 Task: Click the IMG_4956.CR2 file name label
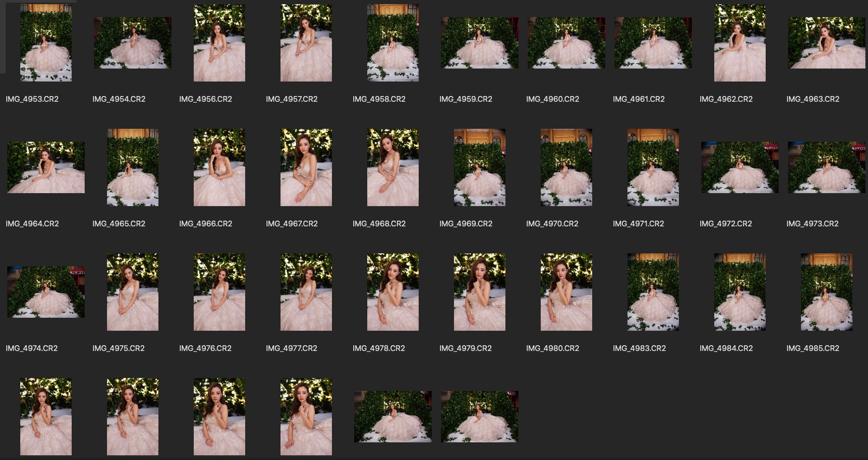(x=205, y=99)
